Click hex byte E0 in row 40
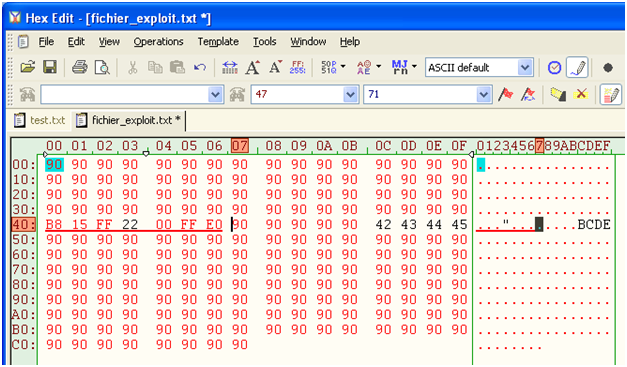 [x=214, y=225]
